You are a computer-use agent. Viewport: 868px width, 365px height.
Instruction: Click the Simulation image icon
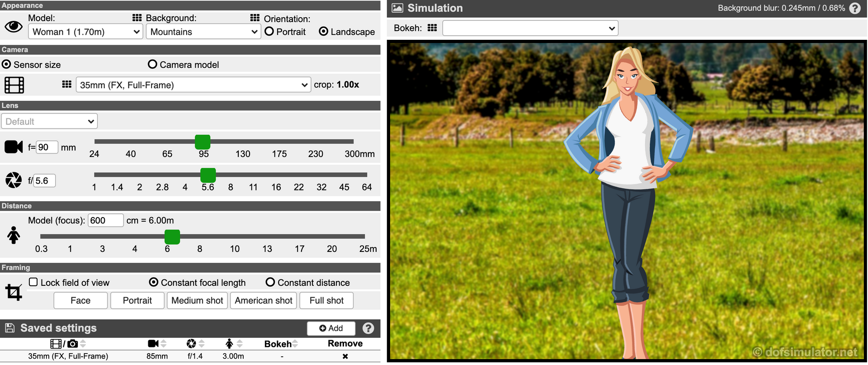(397, 8)
